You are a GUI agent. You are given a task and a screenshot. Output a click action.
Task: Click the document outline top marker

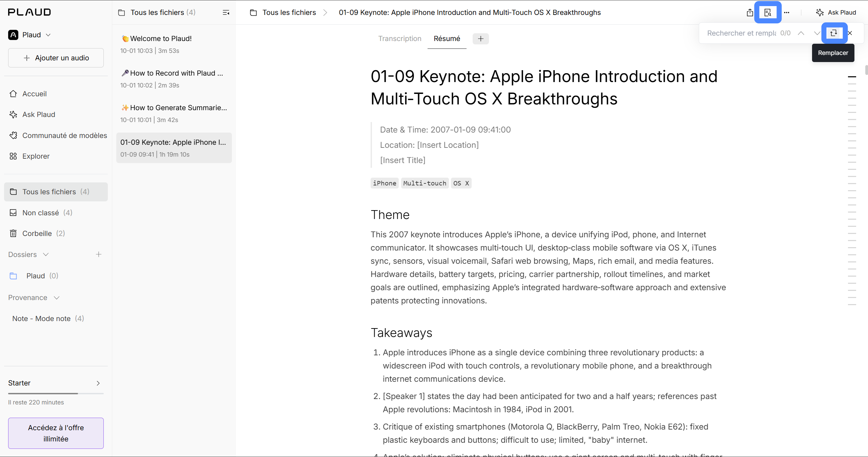(x=852, y=77)
